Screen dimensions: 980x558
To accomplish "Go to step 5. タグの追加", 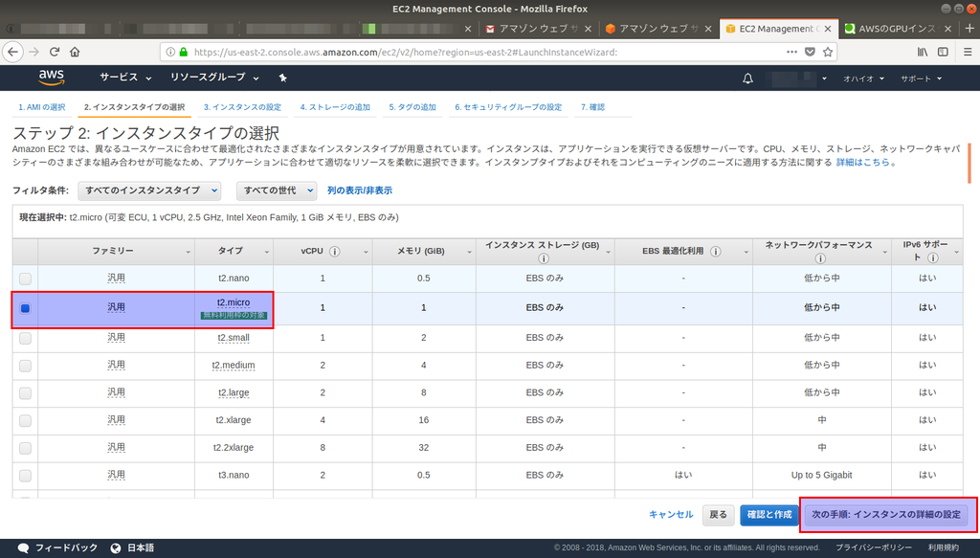I will click(412, 107).
